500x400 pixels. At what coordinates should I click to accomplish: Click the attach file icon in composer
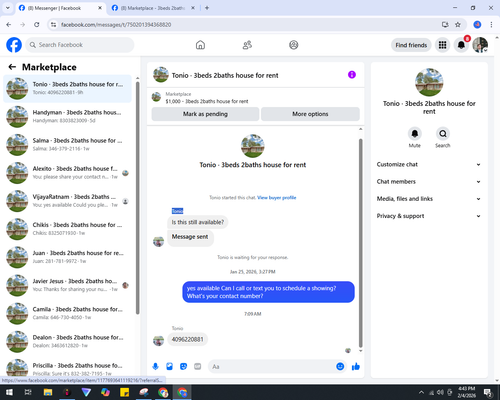(169, 367)
